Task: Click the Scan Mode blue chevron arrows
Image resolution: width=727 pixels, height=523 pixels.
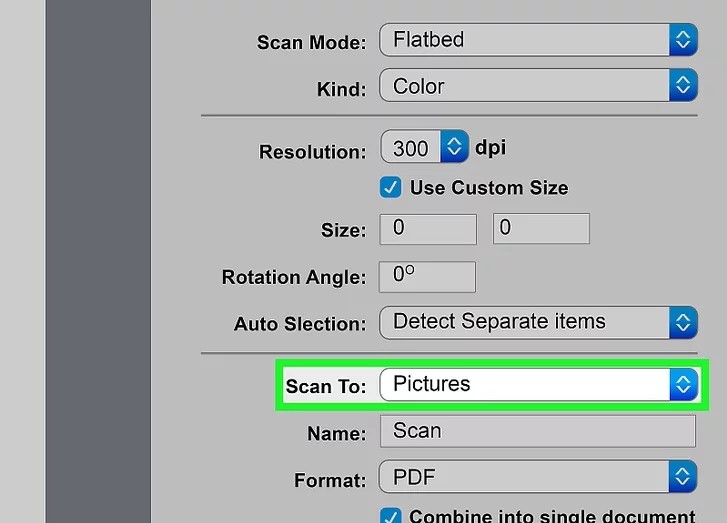Action: pyautogui.click(x=682, y=40)
